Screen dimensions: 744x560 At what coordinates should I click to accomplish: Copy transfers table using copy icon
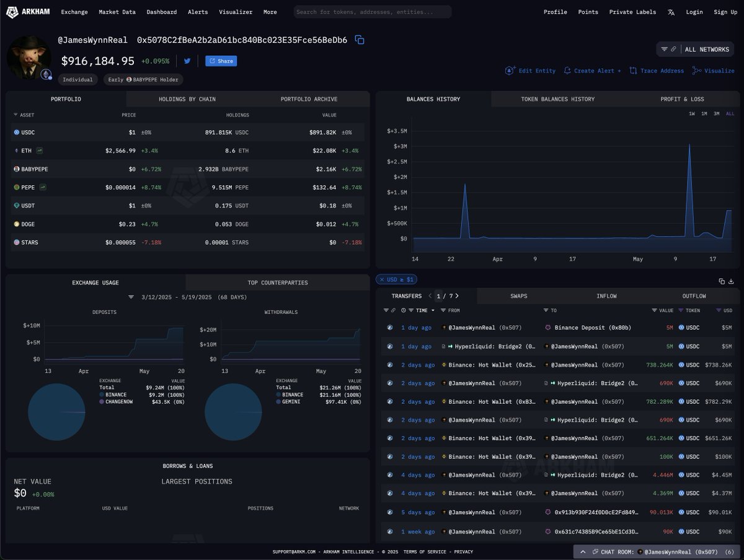coord(722,281)
